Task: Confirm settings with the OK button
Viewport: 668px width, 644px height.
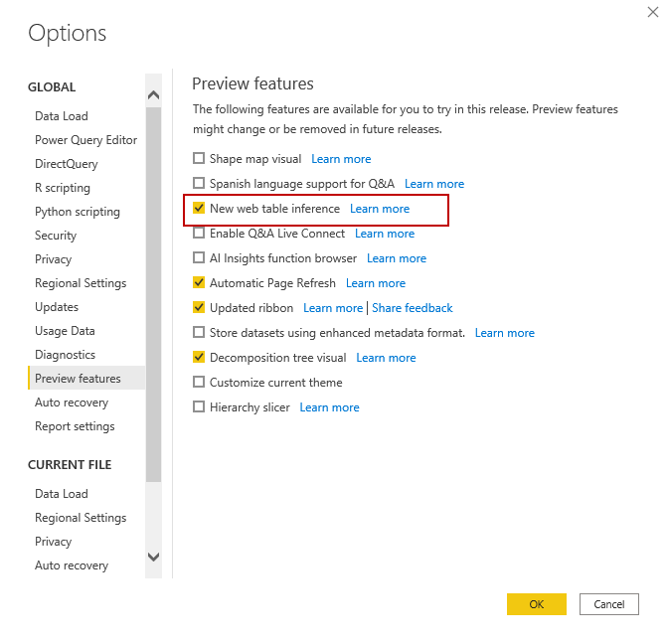Action: pyautogui.click(x=536, y=604)
